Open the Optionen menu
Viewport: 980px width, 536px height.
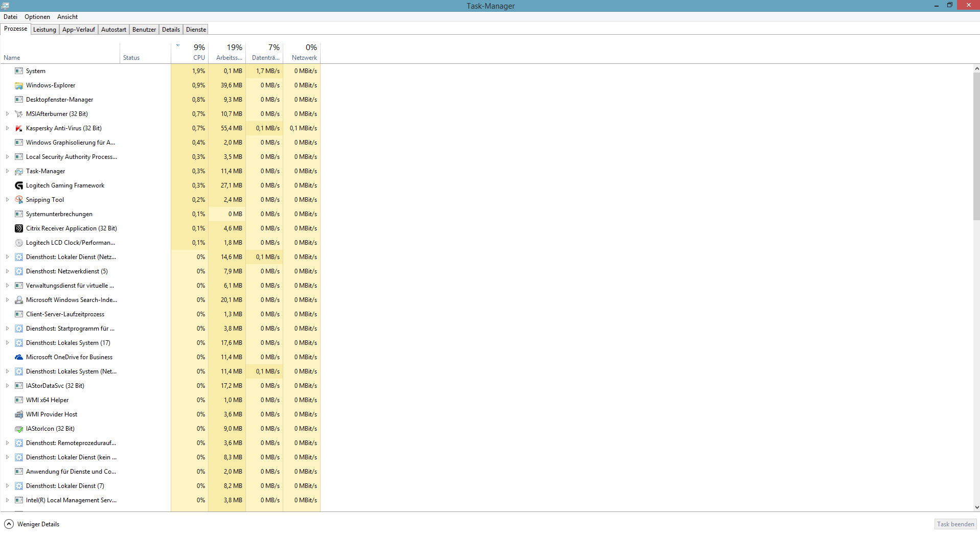click(x=37, y=17)
